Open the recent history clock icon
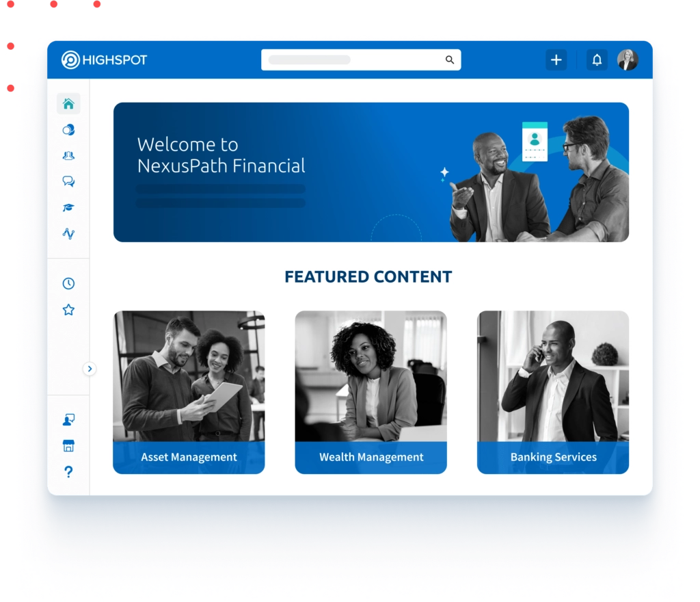 [x=68, y=284]
